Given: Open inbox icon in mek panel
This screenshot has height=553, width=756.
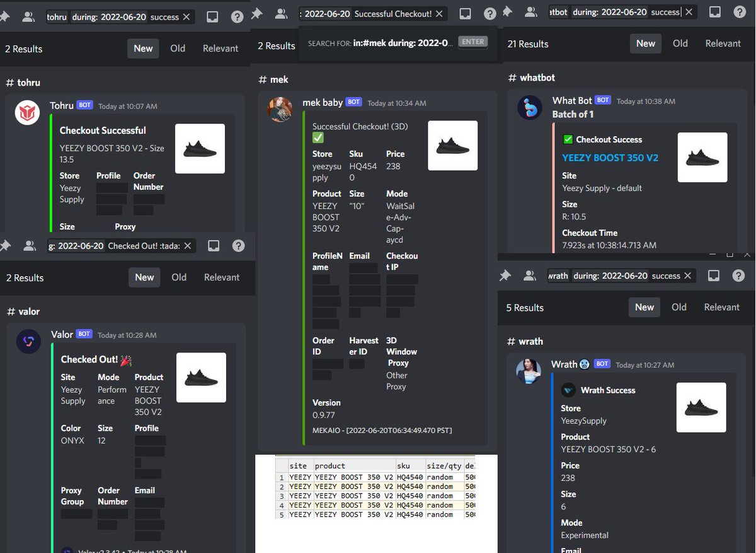Looking at the screenshot, I should pos(465,13).
